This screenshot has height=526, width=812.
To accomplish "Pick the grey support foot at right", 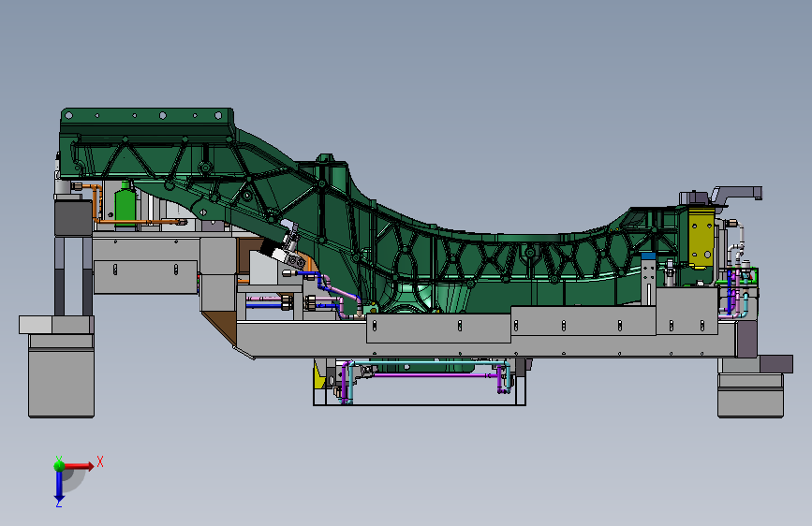I will pos(750,395).
